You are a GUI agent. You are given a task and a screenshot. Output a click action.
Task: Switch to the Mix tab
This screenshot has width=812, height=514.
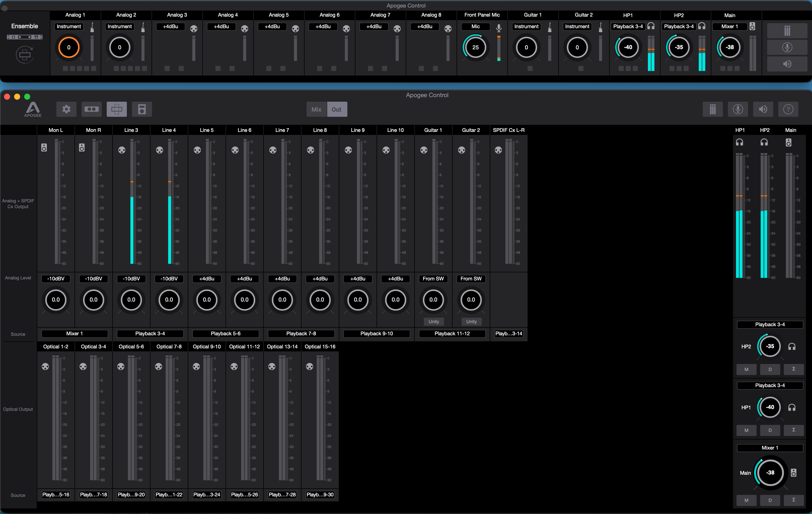316,109
